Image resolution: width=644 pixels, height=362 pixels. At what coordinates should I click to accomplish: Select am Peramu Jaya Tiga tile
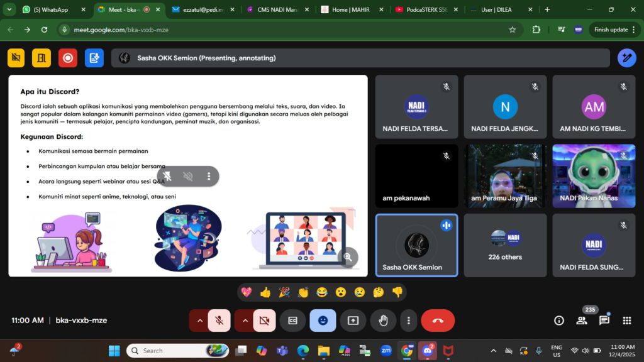coord(505,176)
